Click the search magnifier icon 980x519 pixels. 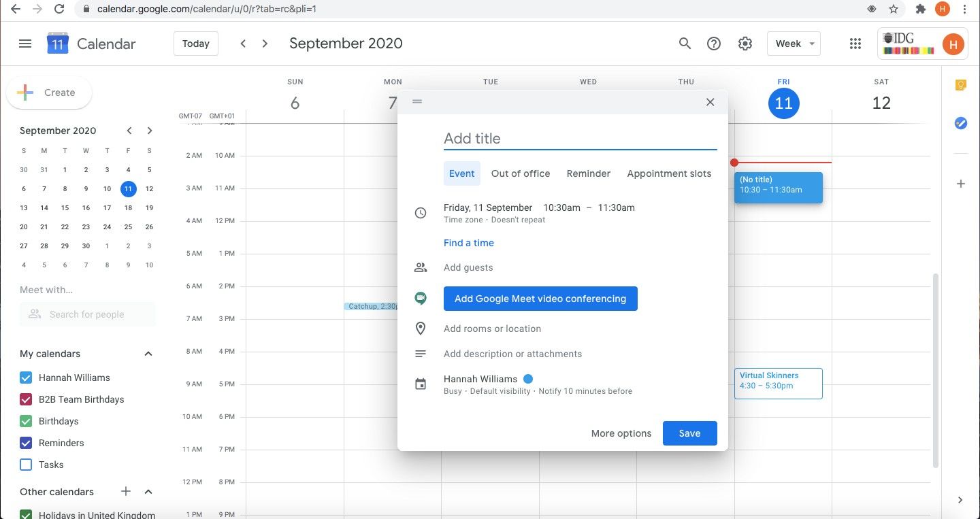(x=685, y=44)
